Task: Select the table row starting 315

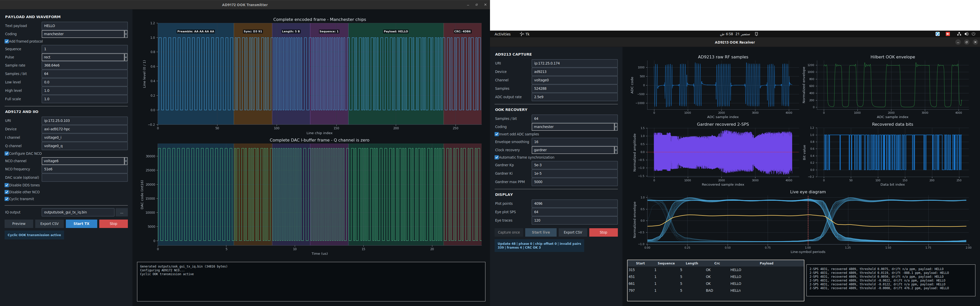Action: (715, 270)
